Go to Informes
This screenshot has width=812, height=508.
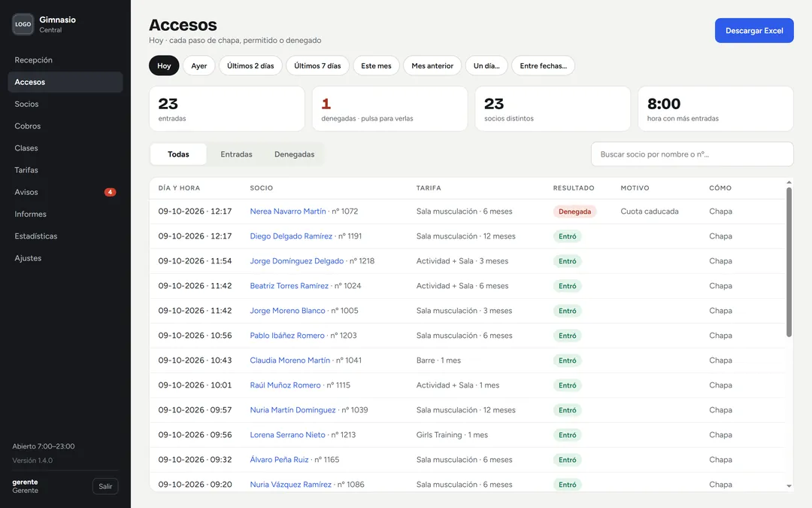click(x=65, y=214)
